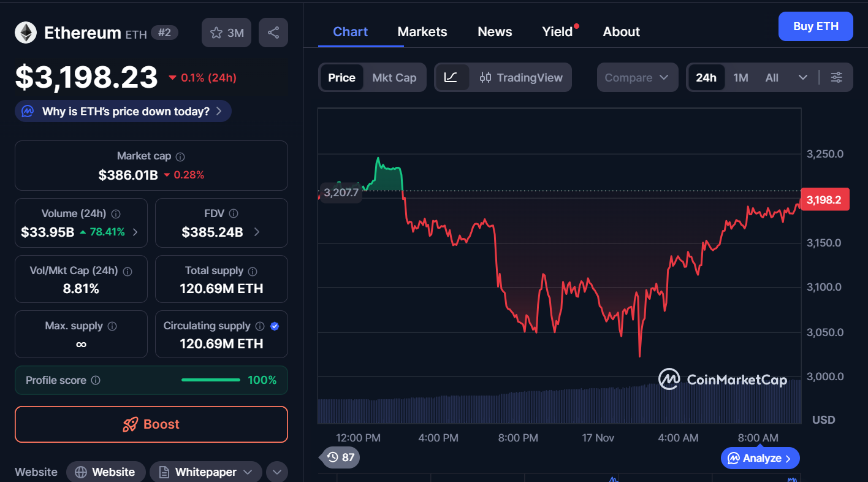Select the line chart style icon
868x482 pixels.
[452, 77]
